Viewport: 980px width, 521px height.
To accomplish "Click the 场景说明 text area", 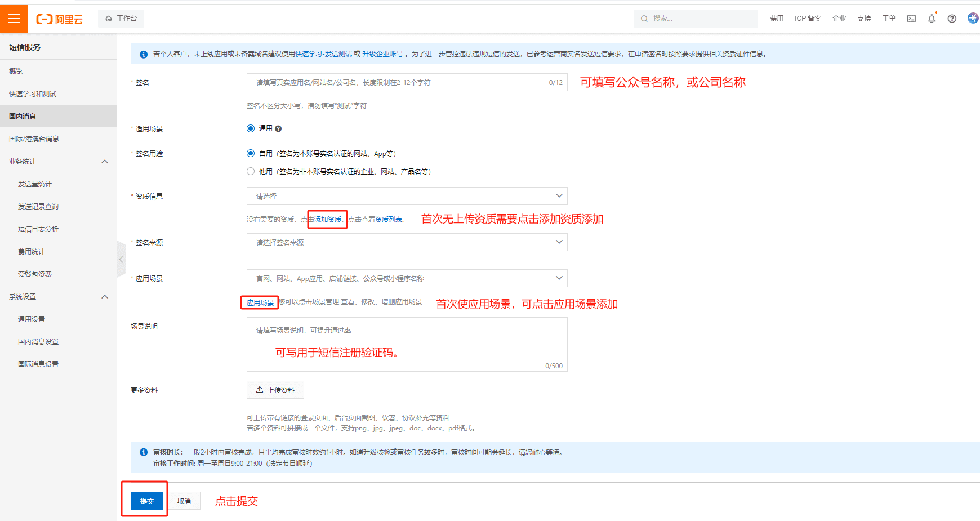I will (407, 344).
